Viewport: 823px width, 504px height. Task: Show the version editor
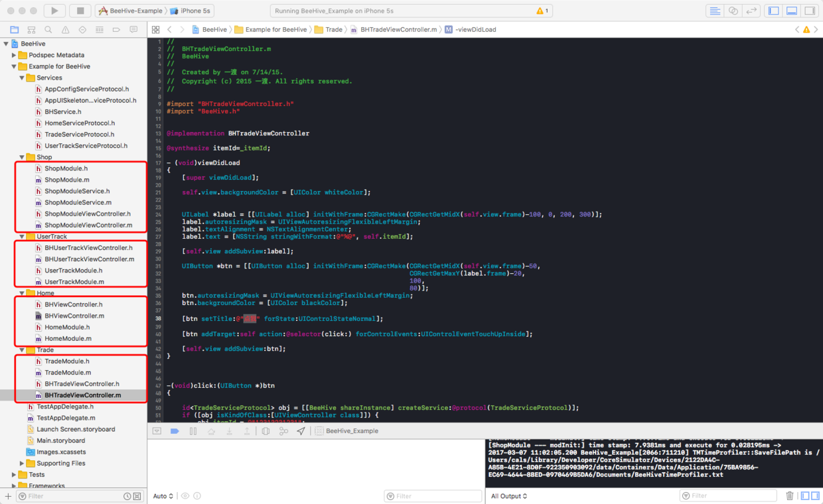click(751, 11)
